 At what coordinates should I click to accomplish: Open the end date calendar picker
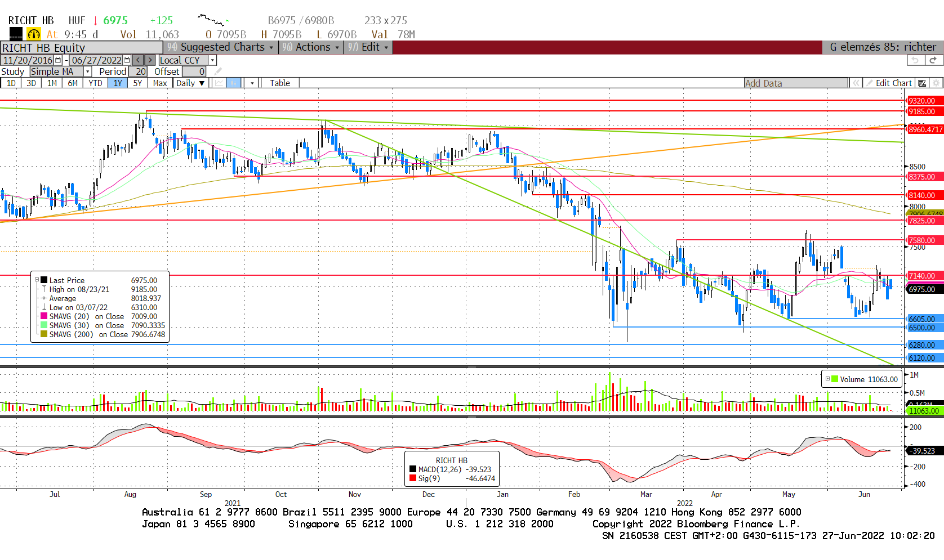(127, 60)
